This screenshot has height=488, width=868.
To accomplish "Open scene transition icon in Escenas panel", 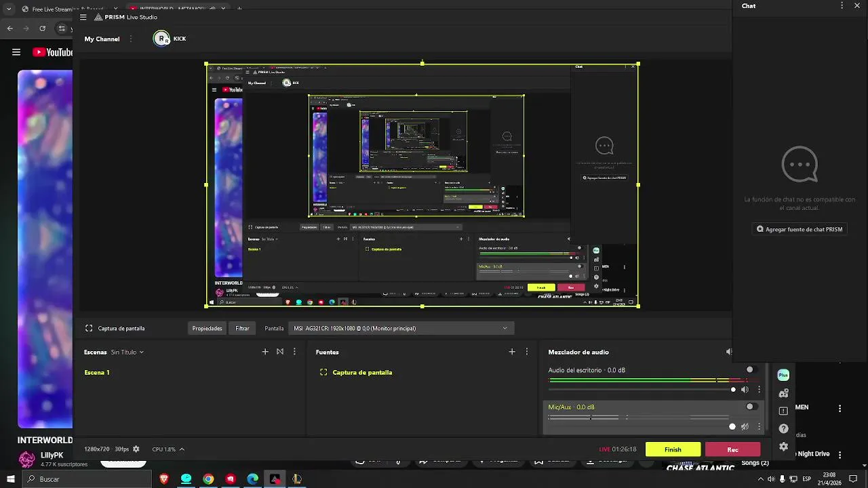I will [280, 352].
